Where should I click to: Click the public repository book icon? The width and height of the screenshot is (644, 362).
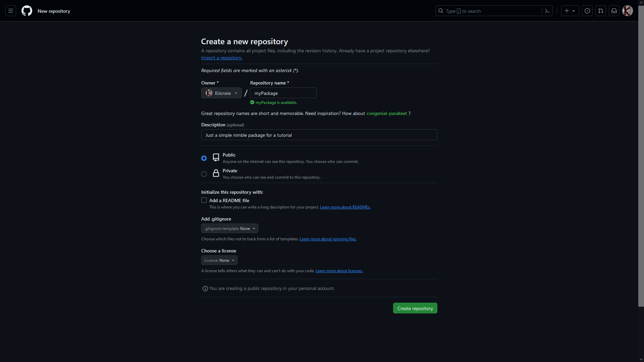[216, 158]
